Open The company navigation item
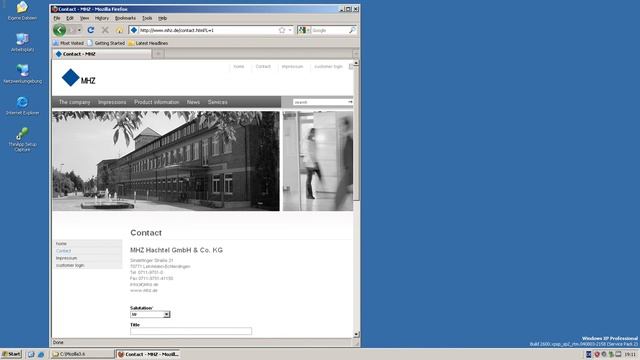Image resolution: width=640 pixels, height=360 pixels. pos(74,102)
